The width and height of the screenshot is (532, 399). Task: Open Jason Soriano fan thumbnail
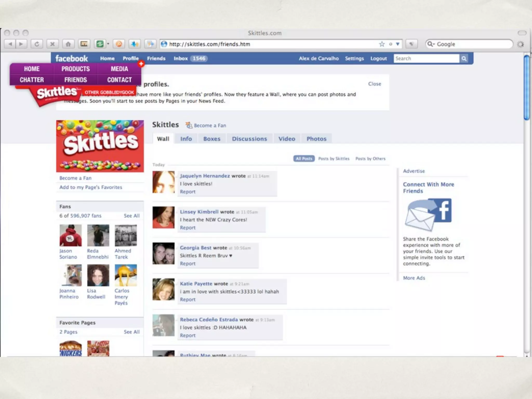[x=70, y=235]
